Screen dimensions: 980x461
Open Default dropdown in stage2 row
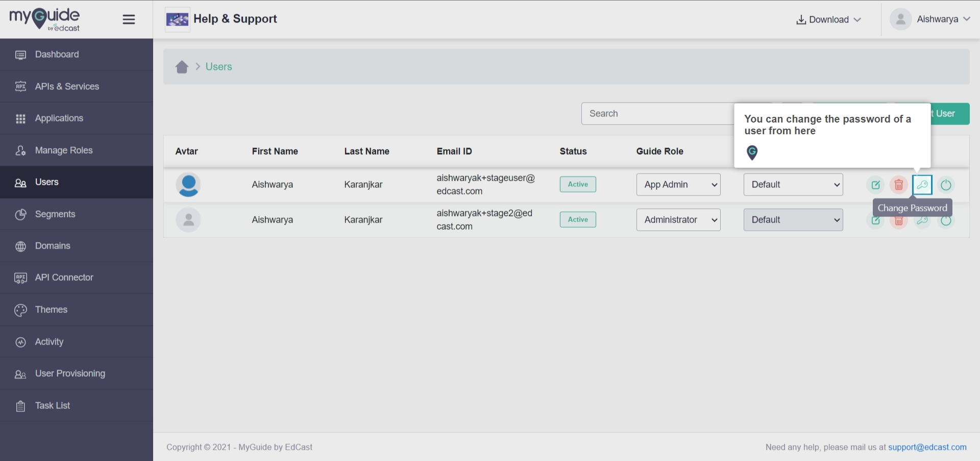coord(793,220)
